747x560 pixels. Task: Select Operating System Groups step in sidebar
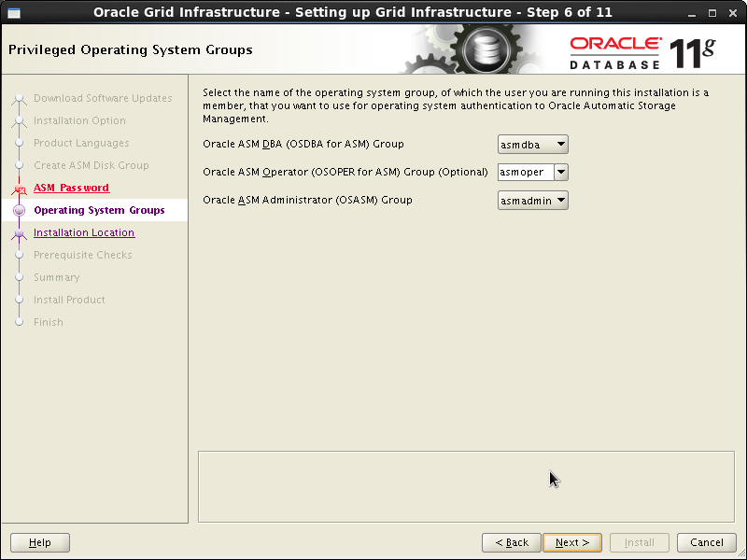pyautogui.click(x=99, y=210)
